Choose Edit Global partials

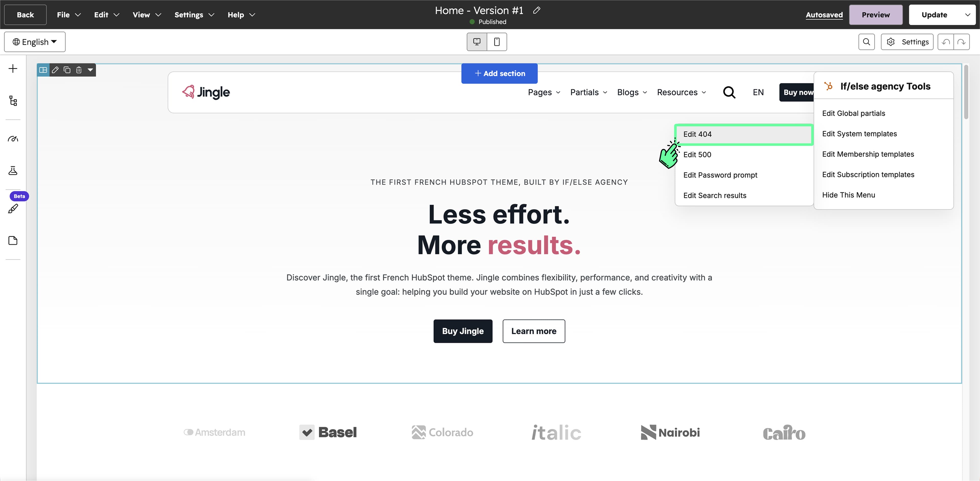click(x=883, y=113)
